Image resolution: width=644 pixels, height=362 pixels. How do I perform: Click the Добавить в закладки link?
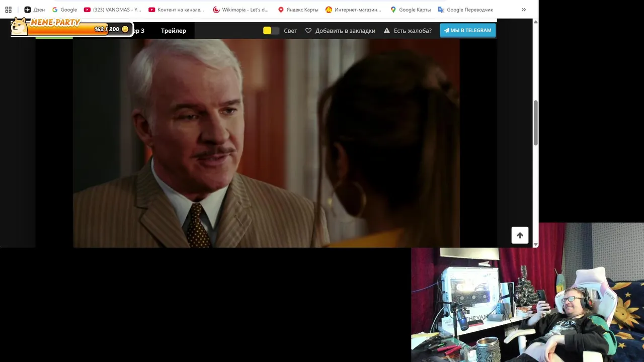[345, 31]
